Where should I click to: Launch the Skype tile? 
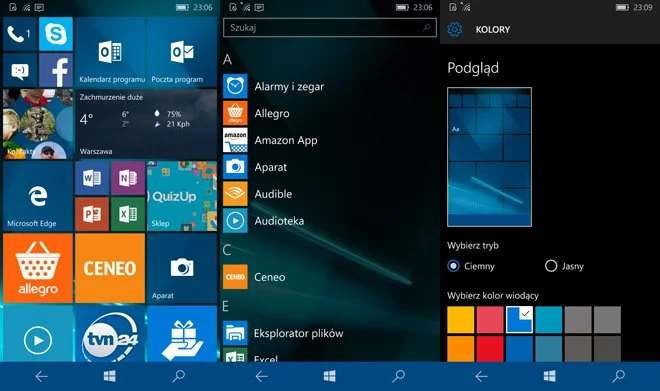(x=56, y=34)
